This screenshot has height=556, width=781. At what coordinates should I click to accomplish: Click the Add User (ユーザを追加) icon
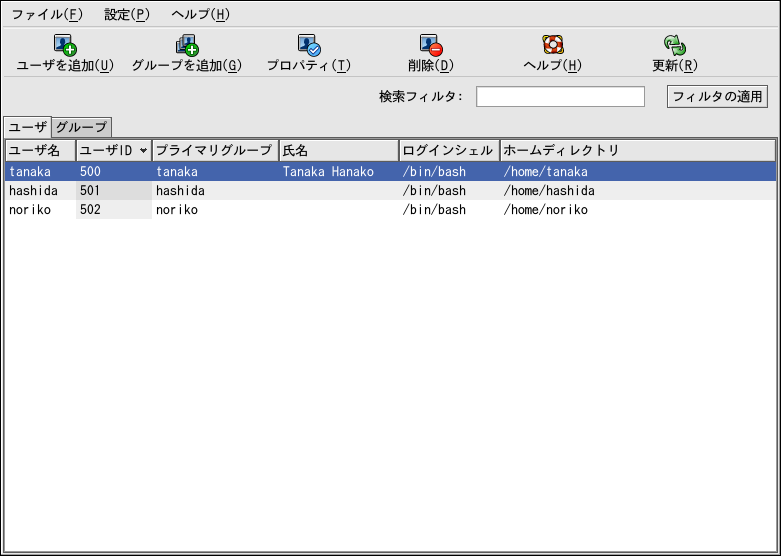65,45
